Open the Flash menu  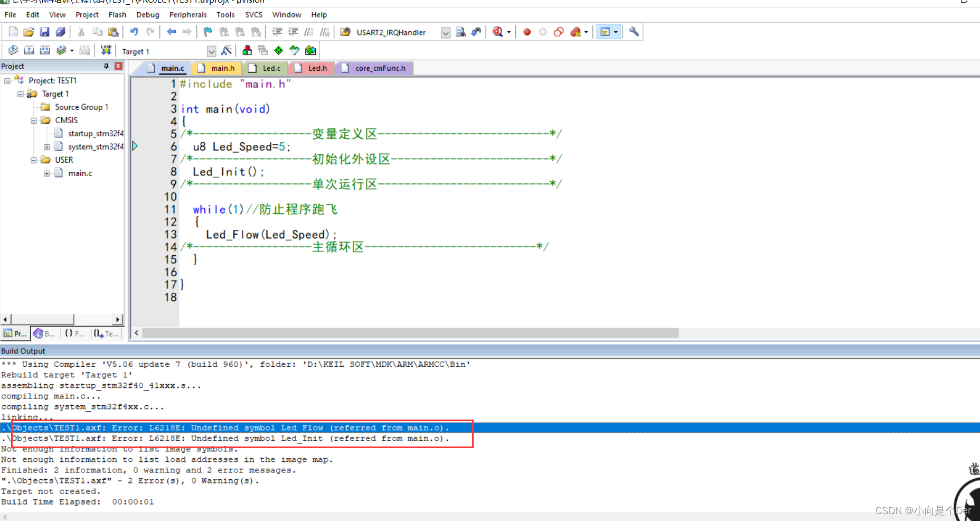pos(117,15)
